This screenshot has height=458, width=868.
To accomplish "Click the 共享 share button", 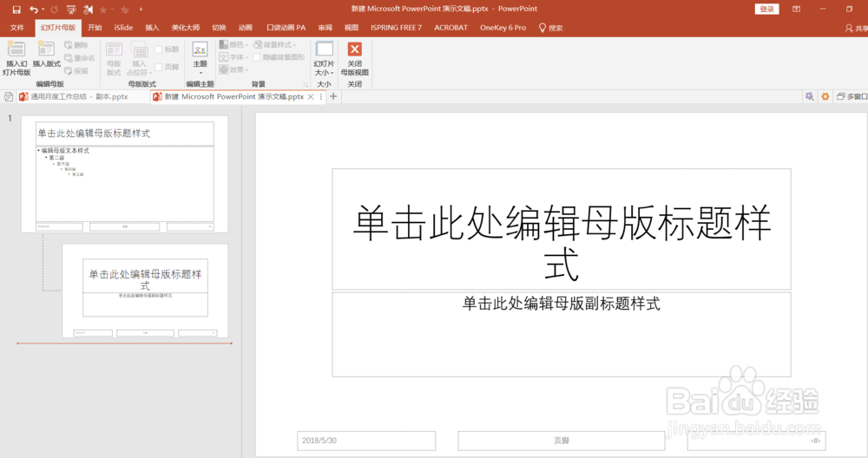I will 856,29.
